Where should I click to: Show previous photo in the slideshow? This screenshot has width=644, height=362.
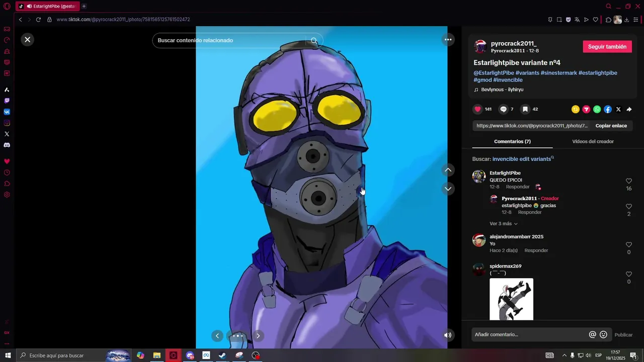pyautogui.click(x=217, y=336)
